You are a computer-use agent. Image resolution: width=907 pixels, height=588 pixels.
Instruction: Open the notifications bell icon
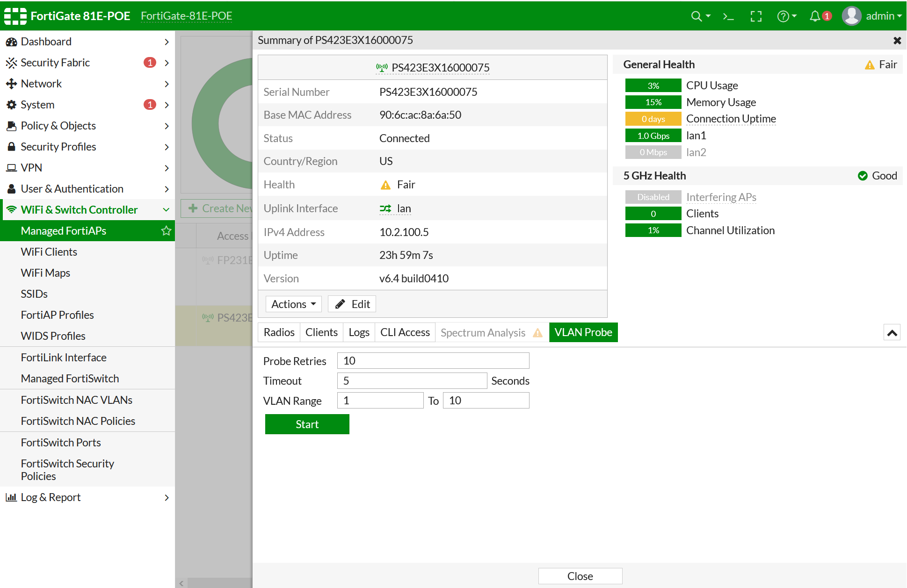[x=815, y=16]
